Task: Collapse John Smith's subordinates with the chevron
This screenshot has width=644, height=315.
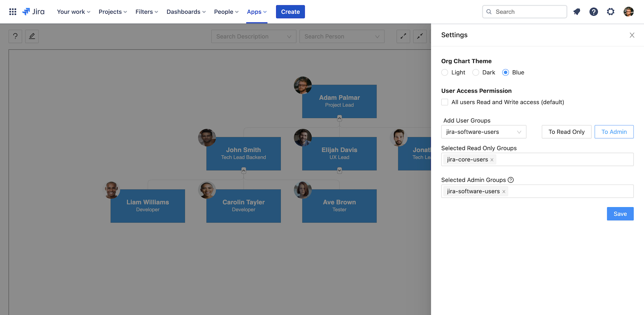Action: click(243, 170)
